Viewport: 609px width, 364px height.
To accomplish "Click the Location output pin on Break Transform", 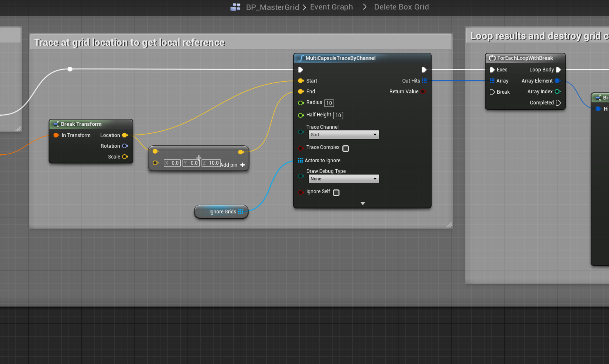I will pyautogui.click(x=125, y=135).
